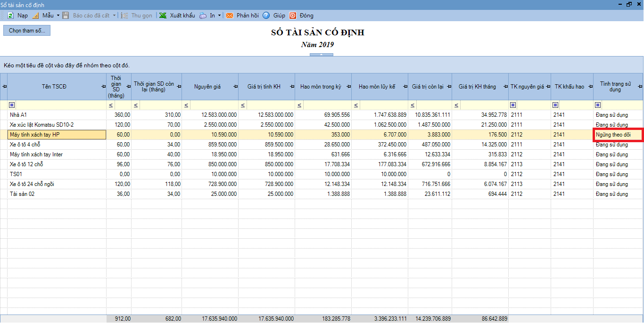Pin the Tên TSCĐ column
644x323 pixels.
point(103,87)
